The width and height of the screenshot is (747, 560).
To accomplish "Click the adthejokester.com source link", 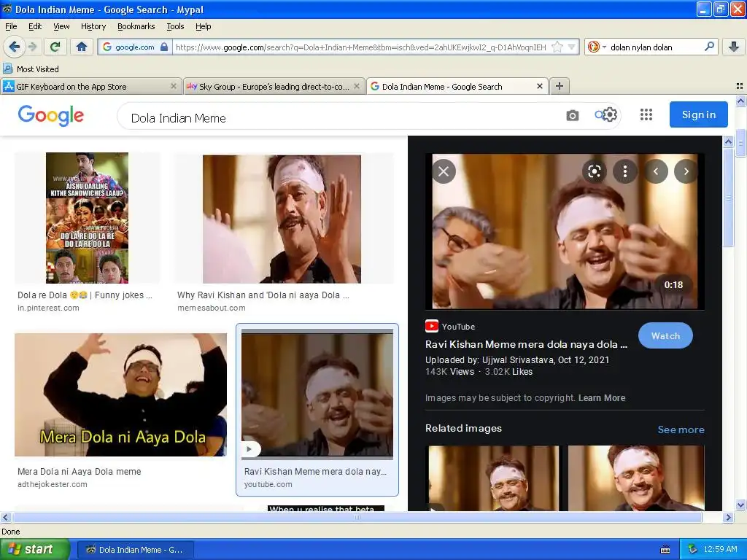I will pyautogui.click(x=53, y=484).
